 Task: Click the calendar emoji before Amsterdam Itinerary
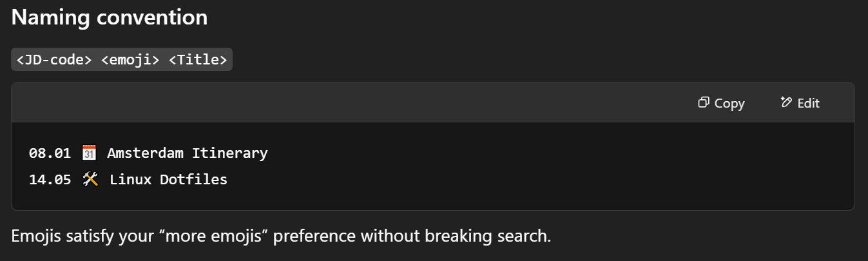click(90, 153)
